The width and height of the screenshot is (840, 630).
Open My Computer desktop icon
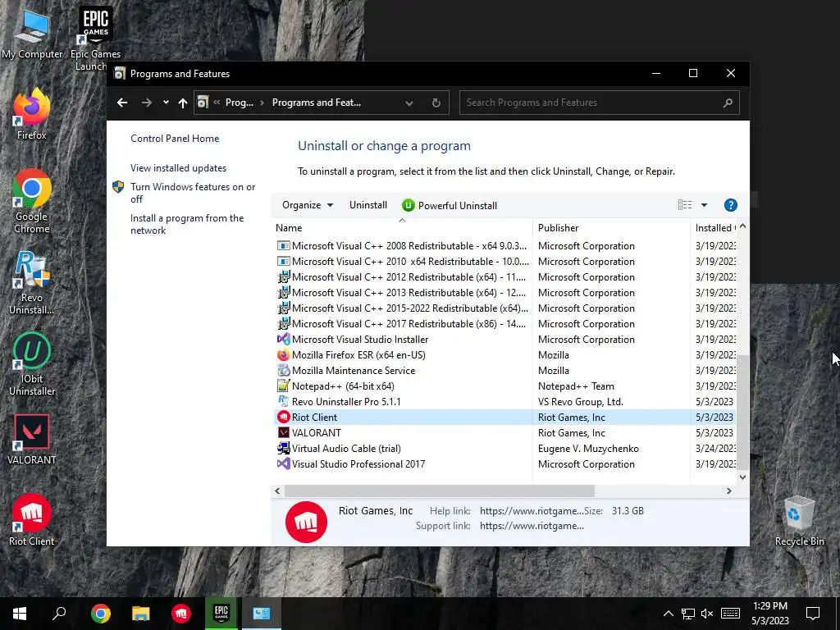pyautogui.click(x=32, y=33)
